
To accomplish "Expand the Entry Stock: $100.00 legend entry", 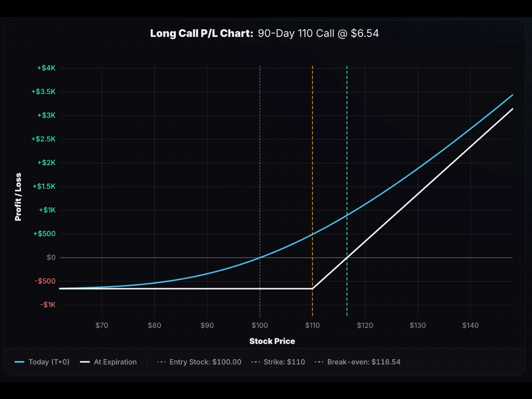I will click(x=205, y=362).
